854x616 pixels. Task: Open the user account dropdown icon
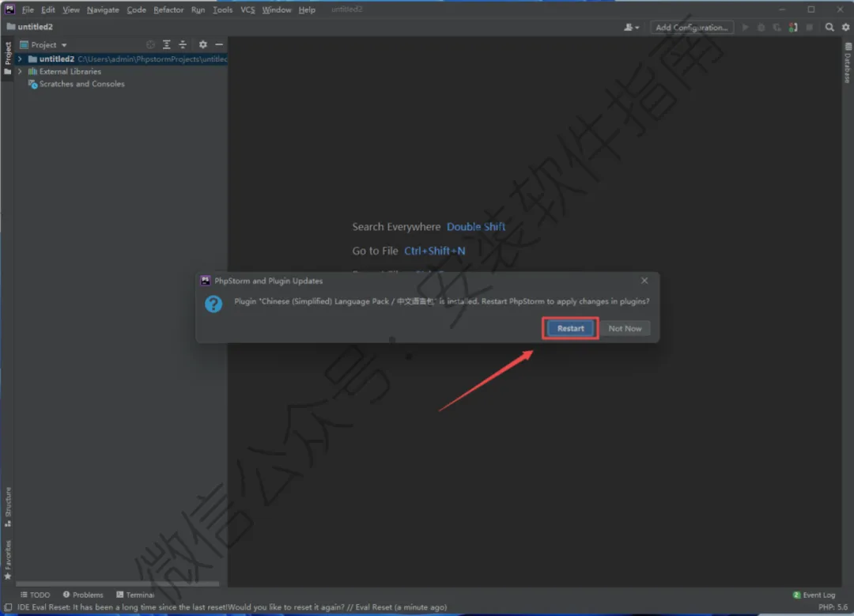(631, 27)
